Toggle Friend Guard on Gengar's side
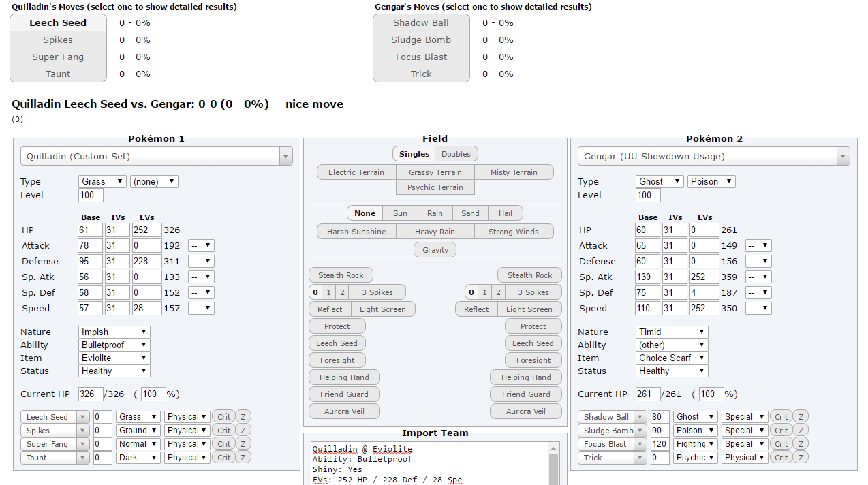 click(526, 394)
